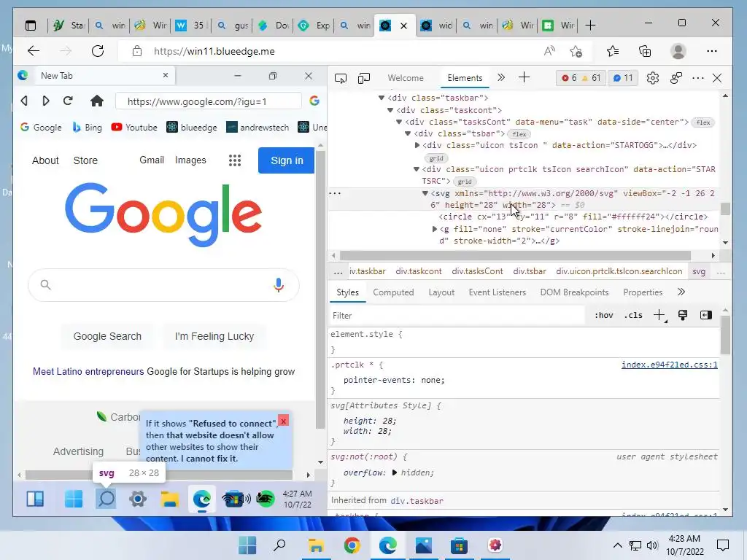Open emulated taskbar widgets icon
This screenshot has height=560, width=747.
35,499
